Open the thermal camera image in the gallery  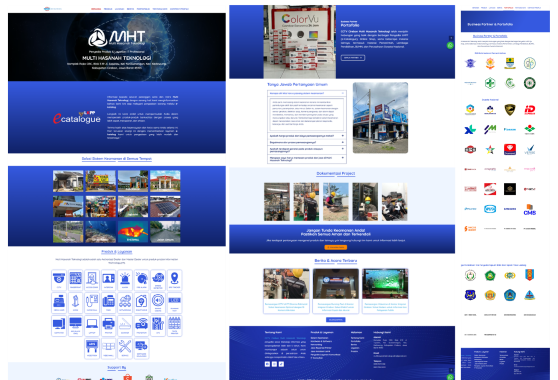(x=133, y=232)
